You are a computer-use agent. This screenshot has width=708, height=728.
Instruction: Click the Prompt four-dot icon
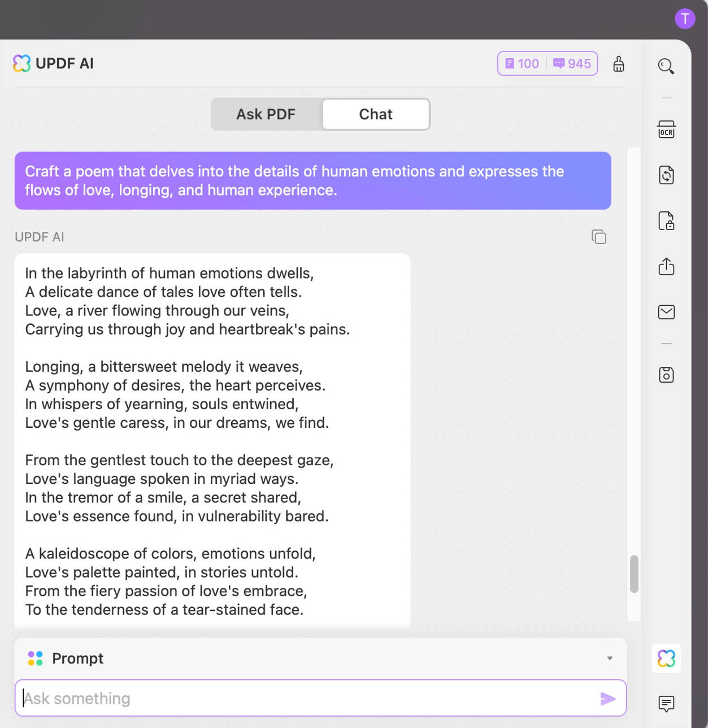tap(34, 658)
